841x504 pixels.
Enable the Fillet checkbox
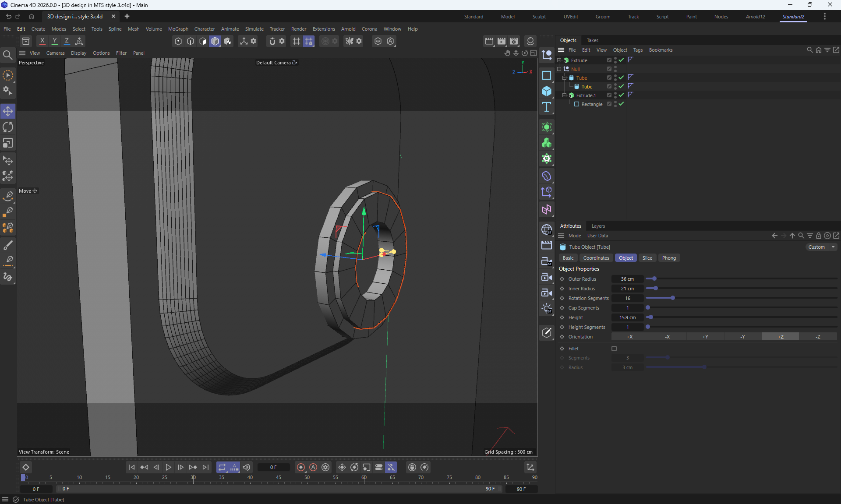click(x=614, y=349)
